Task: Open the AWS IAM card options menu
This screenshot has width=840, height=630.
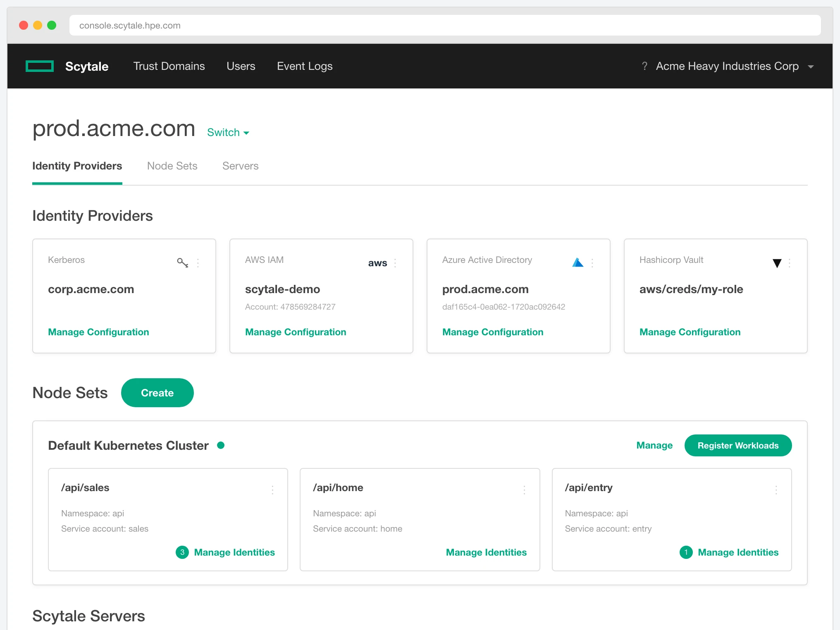Action: (x=395, y=263)
